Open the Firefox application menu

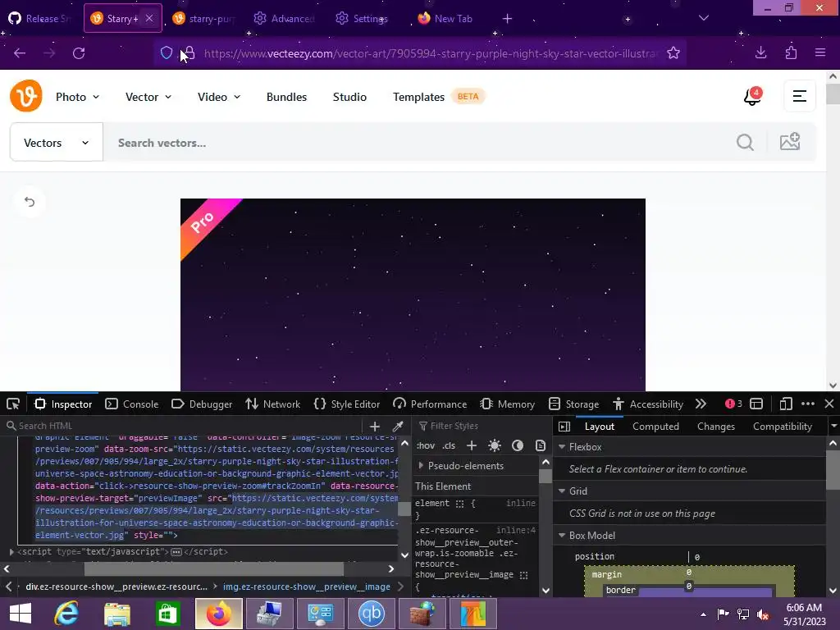[820, 52]
